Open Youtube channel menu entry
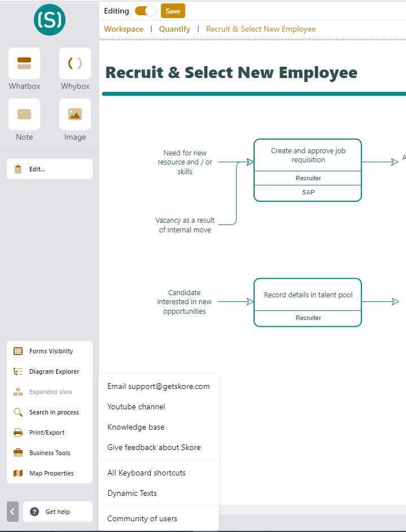 click(159, 407)
